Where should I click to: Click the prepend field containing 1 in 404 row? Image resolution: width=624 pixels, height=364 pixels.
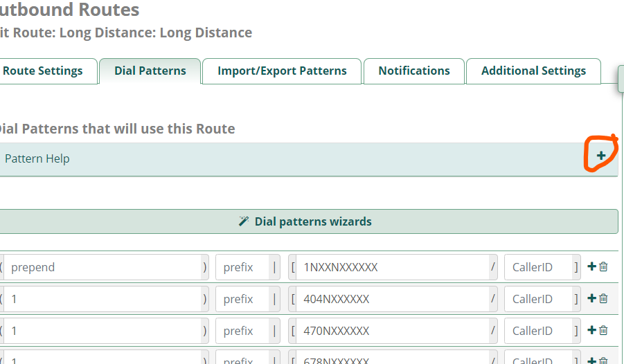click(x=102, y=299)
